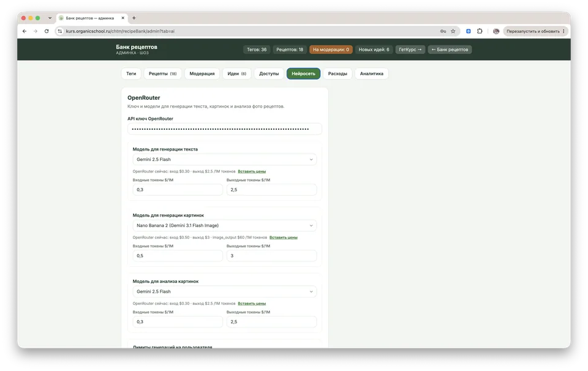Click the Рецептов: 18 header badge

coord(290,50)
